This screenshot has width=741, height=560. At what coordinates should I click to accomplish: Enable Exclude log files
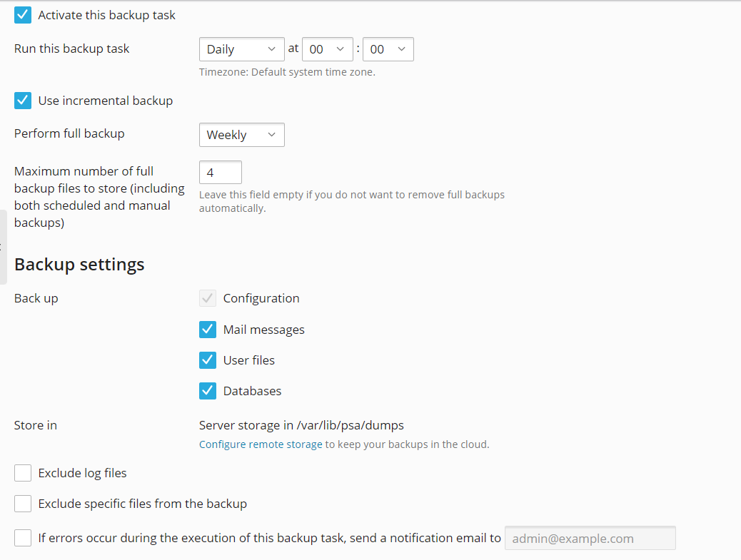tap(22, 472)
